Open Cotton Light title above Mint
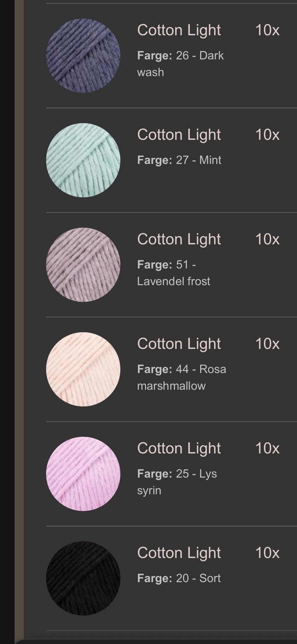This screenshot has height=644, width=297. [179, 135]
